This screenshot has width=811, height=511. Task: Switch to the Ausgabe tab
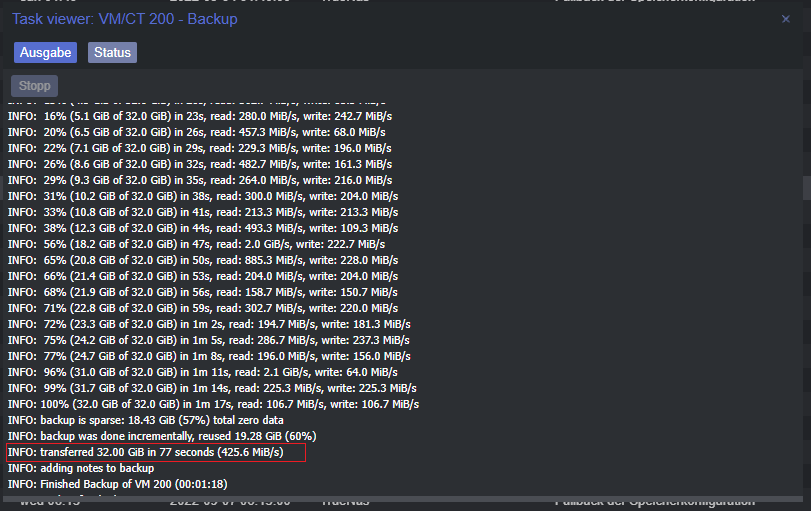(x=46, y=53)
